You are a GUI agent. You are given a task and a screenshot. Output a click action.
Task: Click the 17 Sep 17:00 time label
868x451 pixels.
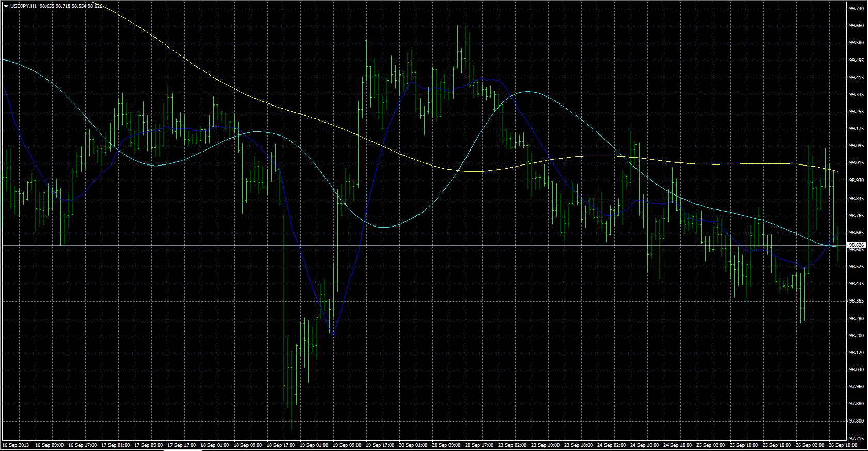(x=181, y=445)
